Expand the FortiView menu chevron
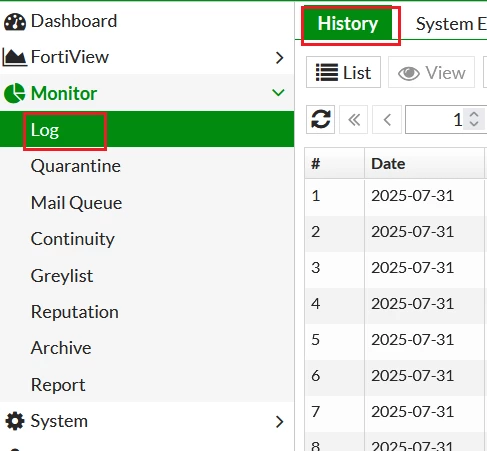The image size is (487, 451). pyautogui.click(x=279, y=58)
